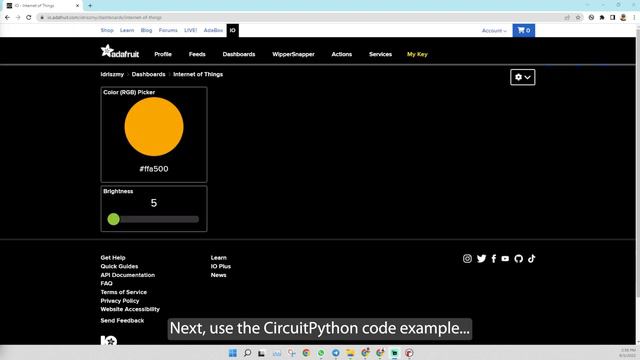Click the green Brightness slider handle
The width and height of the screenshot is (640, 360).
113,219
